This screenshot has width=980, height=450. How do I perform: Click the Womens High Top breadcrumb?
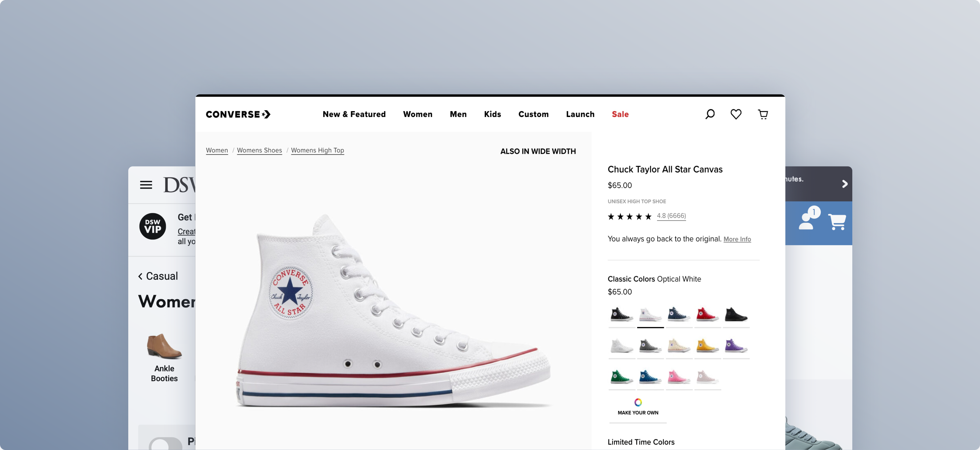317,150
